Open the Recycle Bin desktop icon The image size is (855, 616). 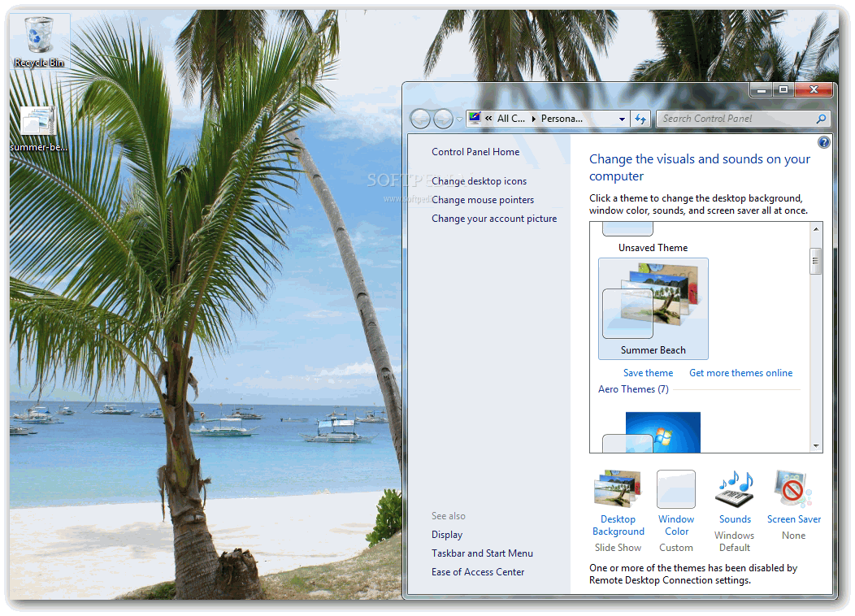click(39, 42)
